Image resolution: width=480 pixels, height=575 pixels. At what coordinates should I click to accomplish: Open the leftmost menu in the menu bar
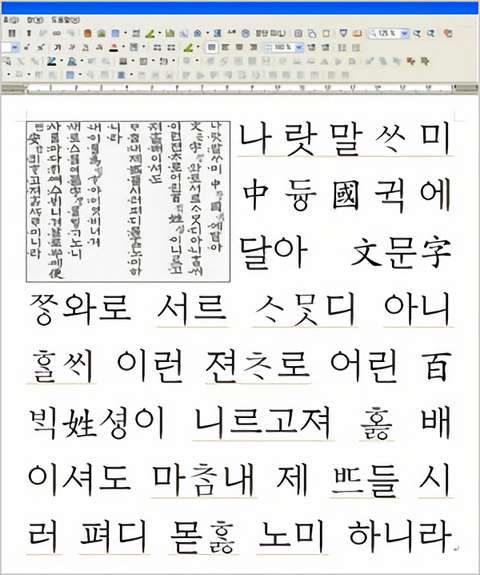(x=11, y=20)
